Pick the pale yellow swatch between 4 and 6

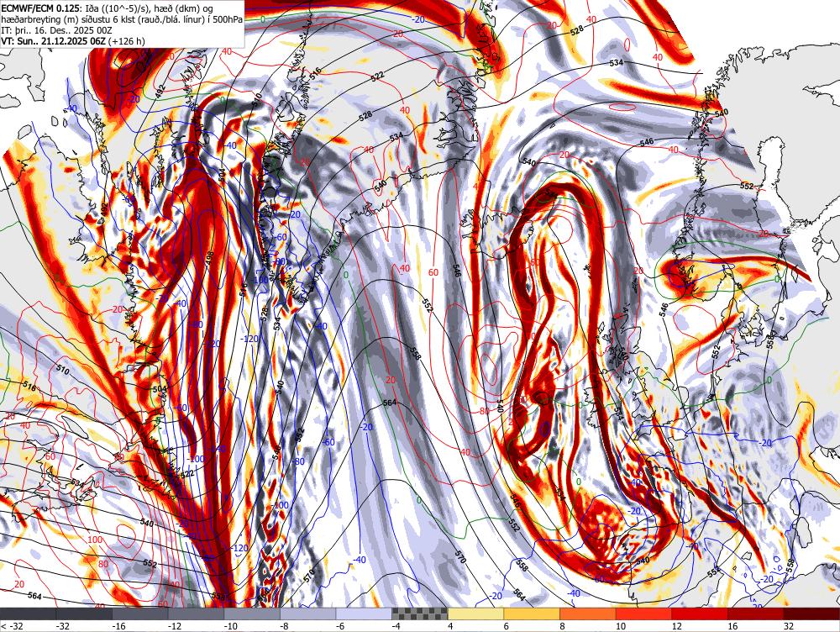pyautogui.click(x=475, y=614)
